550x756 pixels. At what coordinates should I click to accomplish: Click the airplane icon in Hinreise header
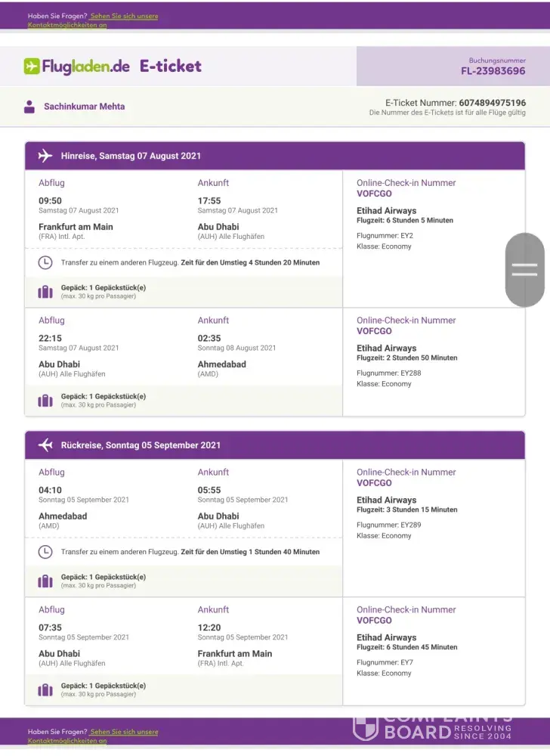pyautogui.click(x=45, y=156)
